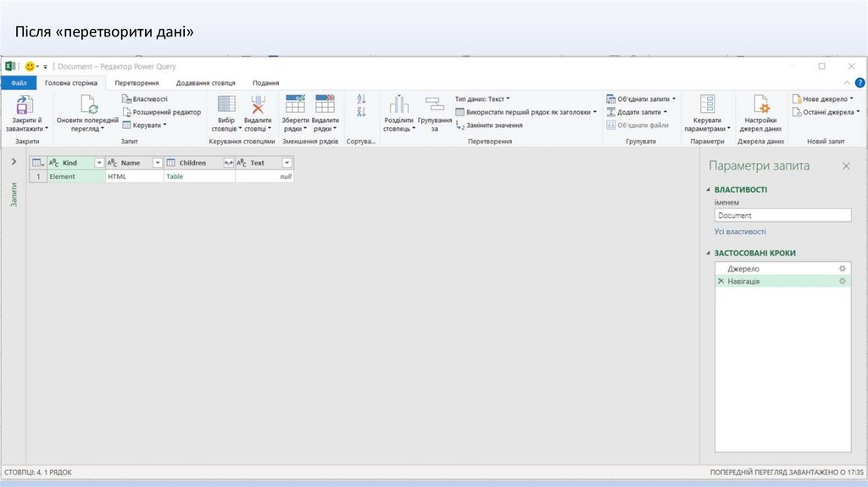
Task: Click the Настройки джерел даних icon
Action: tap(760, 104)
